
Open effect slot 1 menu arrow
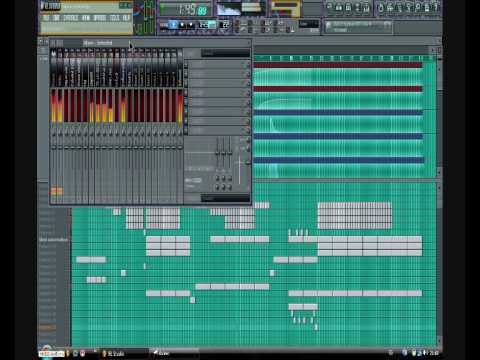point(186,65)
